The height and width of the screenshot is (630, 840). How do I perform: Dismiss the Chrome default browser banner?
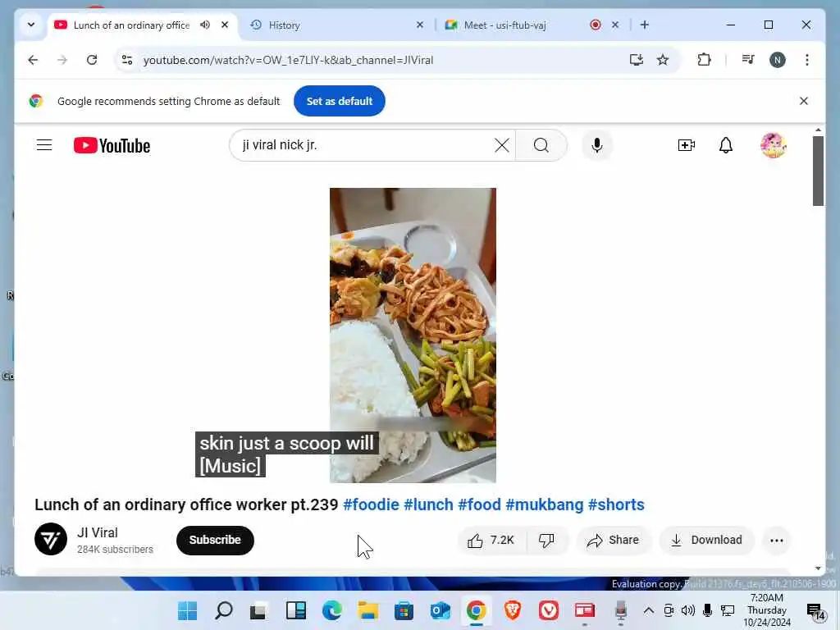804,101
